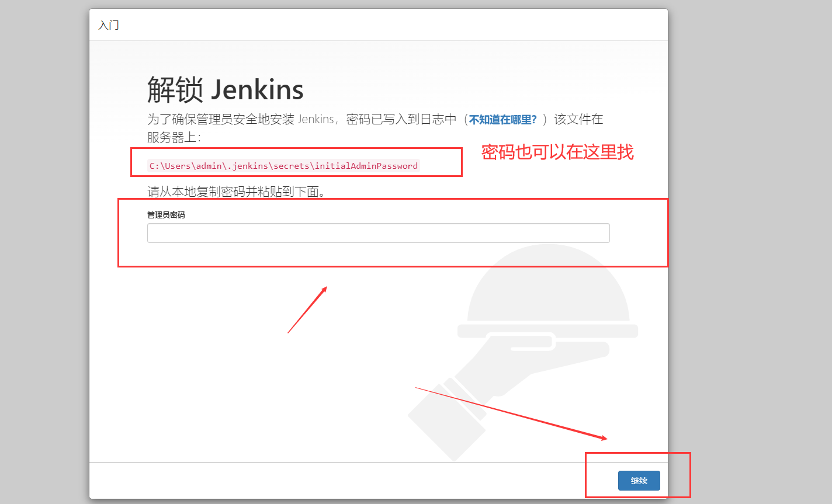
Task: Open the 不知道在哪里? help link
Action: click(502, 120)
